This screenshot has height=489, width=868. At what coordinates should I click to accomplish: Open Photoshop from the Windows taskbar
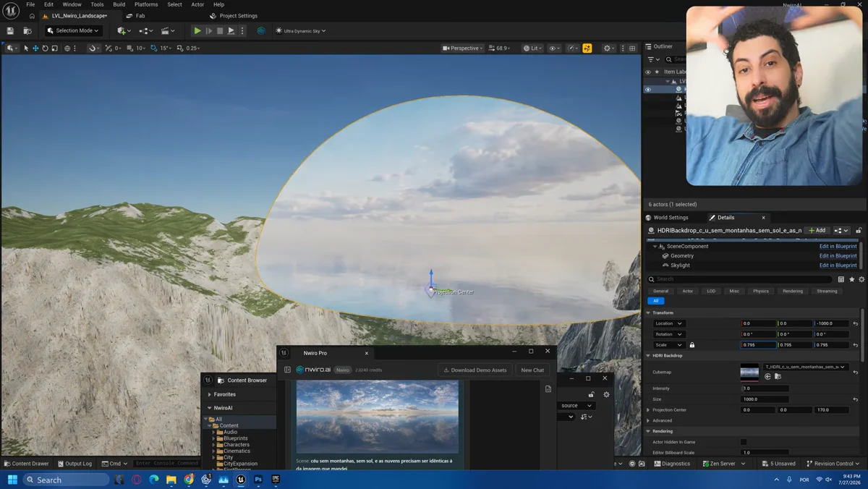click(x=258, y=480)
